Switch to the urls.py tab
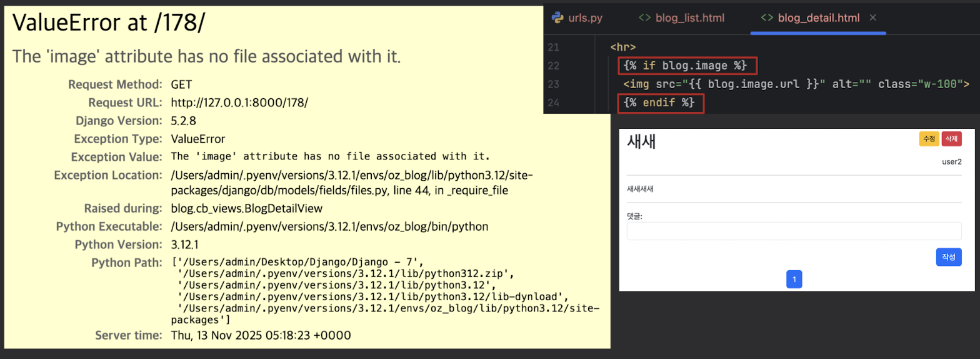This screenshot has height=359, width=980. click(x=577, y=18)
